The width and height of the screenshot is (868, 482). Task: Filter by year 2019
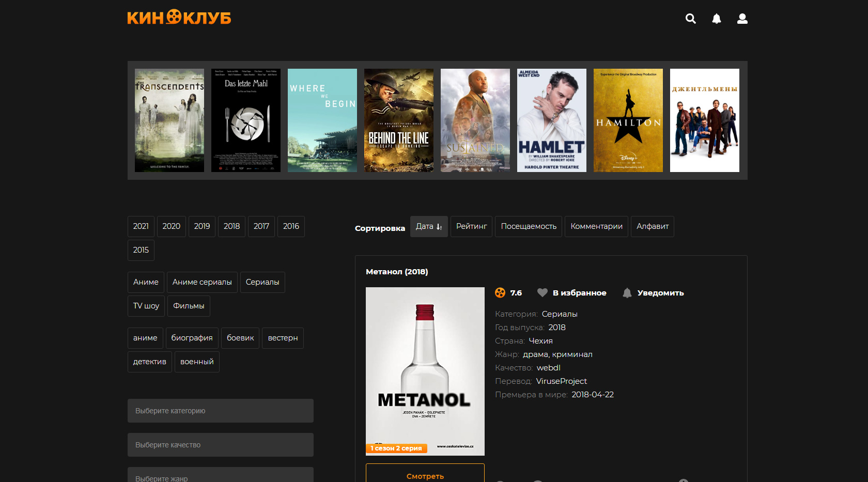[202, 226]
